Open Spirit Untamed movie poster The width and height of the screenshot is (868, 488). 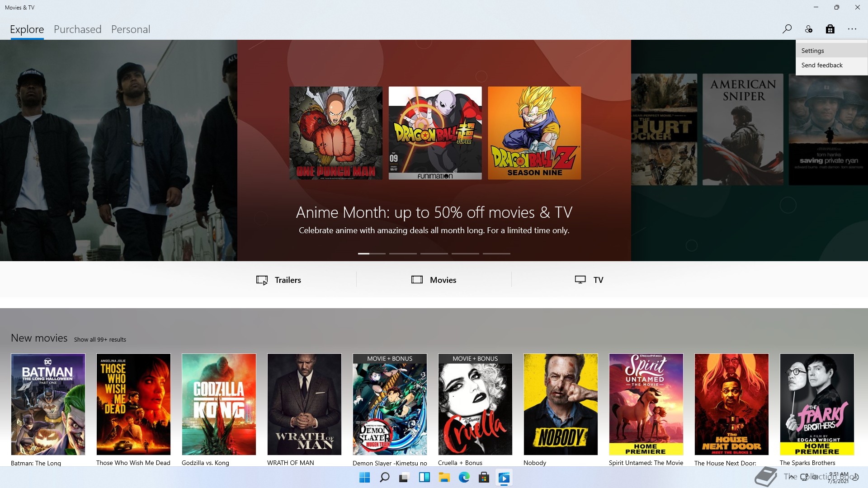(x=646, y=404)
